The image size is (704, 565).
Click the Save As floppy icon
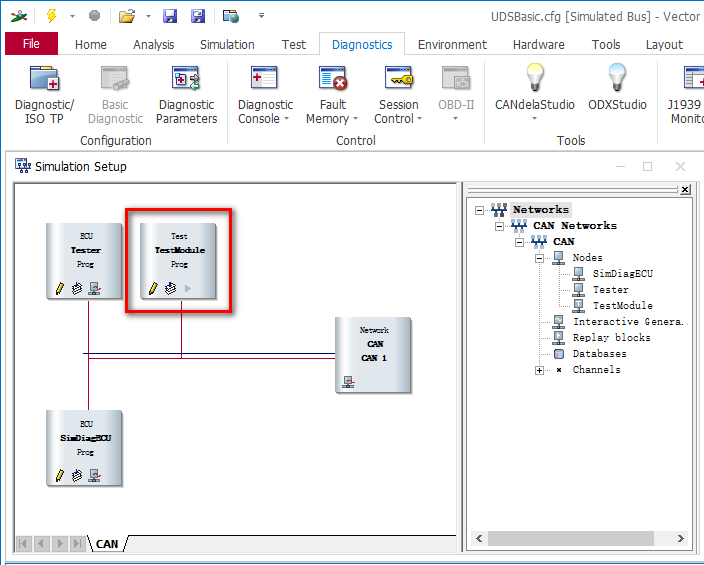click(x=198, y=16)
